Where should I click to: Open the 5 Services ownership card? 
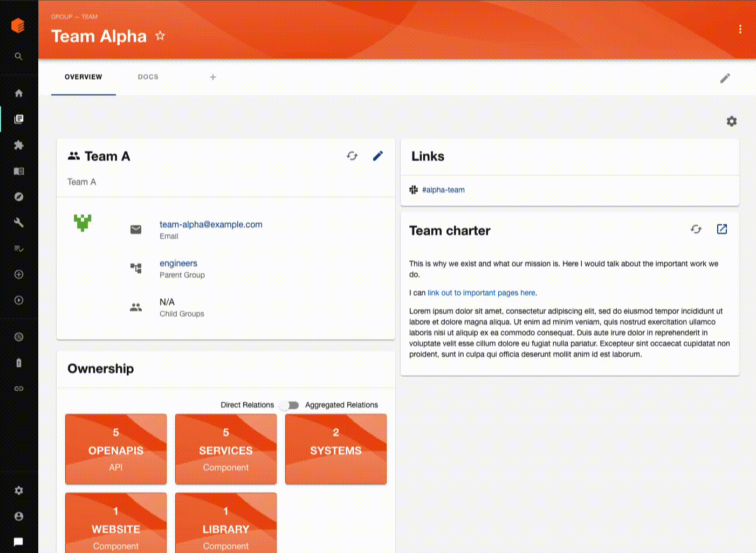pos(226,449)
